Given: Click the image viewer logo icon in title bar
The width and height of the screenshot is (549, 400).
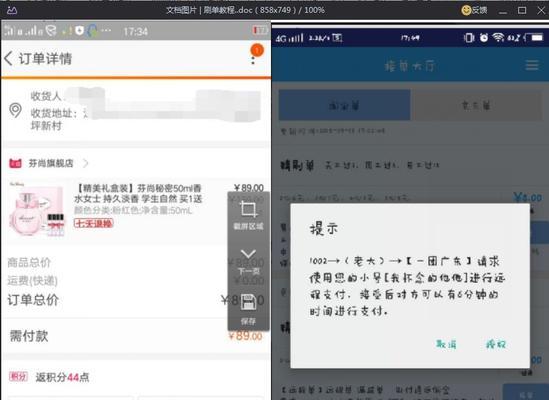Looking at the screenshot, I should (12, 10).
